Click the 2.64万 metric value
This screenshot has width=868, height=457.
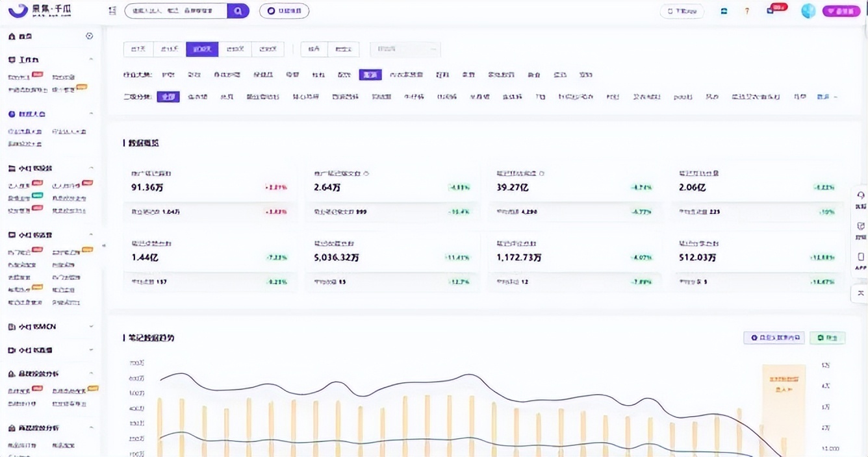(x=327, y=188)
